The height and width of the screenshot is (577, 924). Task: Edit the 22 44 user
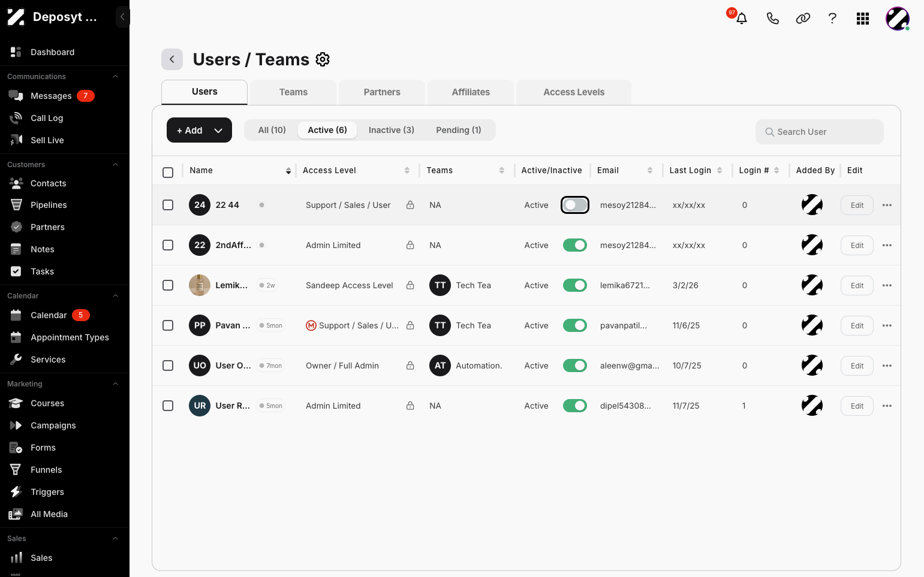click(x=857, y=205)
